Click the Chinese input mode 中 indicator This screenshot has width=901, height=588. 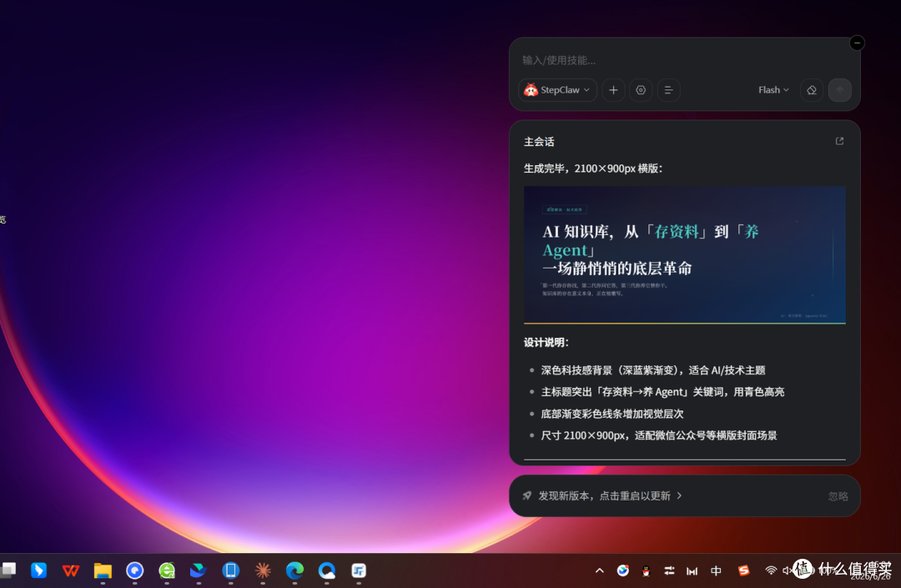click(716, 570)
